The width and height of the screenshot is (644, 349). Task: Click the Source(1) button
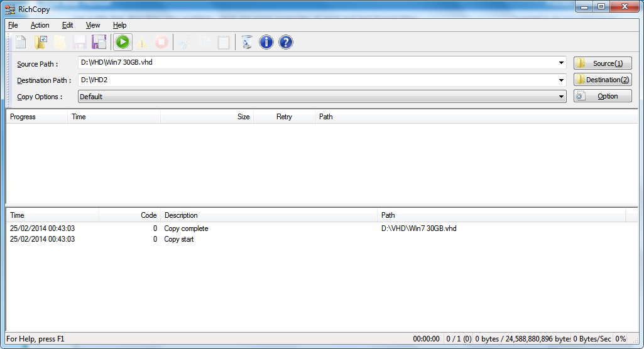coord(603,63)
